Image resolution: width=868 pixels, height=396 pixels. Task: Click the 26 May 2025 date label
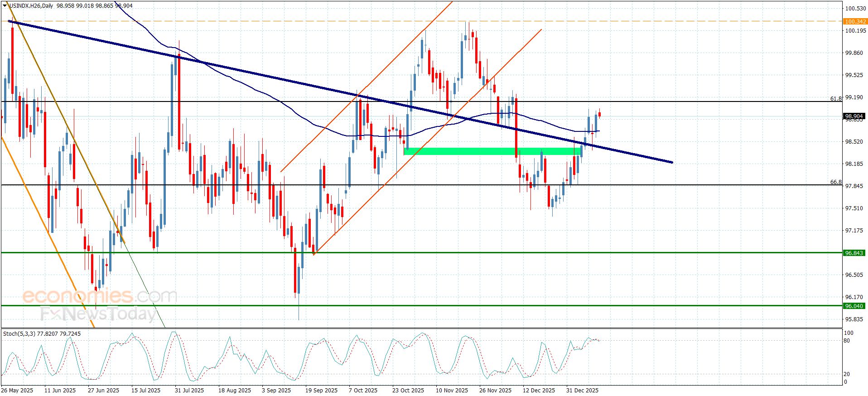click(x=17, y=390)
